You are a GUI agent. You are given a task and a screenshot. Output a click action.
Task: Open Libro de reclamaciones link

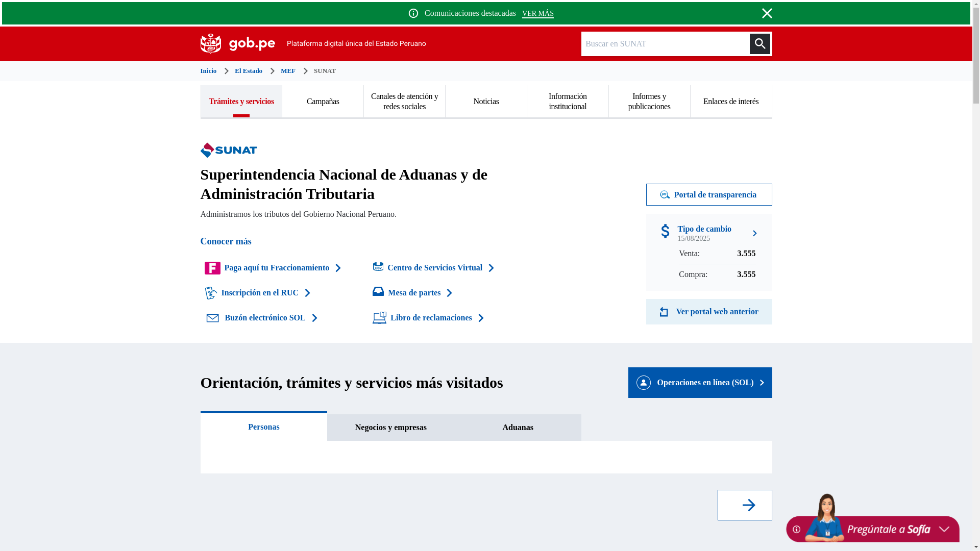point(431,318)
